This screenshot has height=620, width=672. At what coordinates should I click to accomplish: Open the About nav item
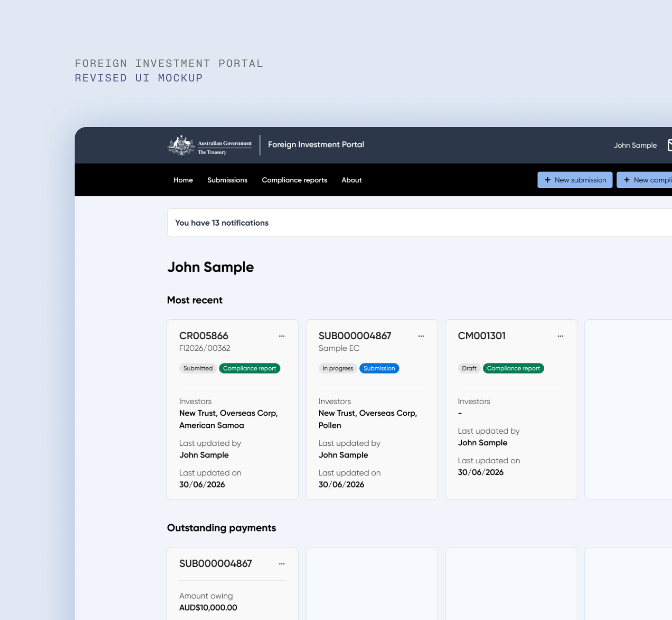[x=351, y=180]
